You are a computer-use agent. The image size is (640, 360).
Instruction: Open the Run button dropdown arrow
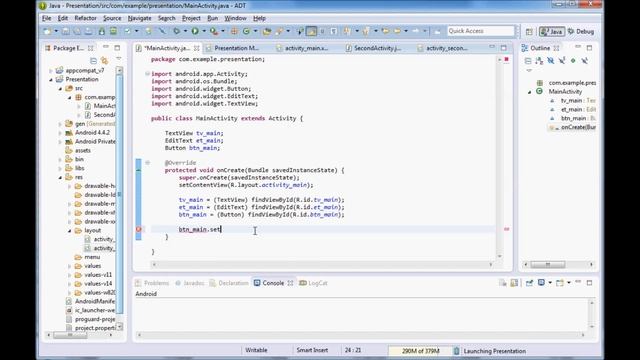pyautogui.click(x=204, y=31)
